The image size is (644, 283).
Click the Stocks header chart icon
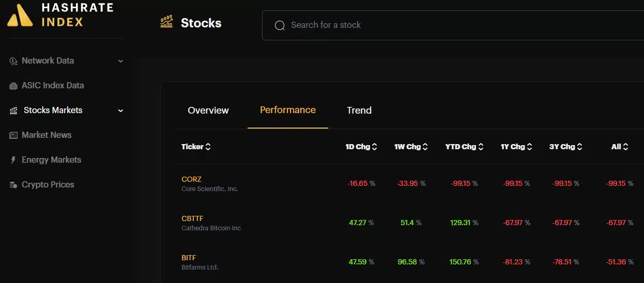tap(166, 22)
